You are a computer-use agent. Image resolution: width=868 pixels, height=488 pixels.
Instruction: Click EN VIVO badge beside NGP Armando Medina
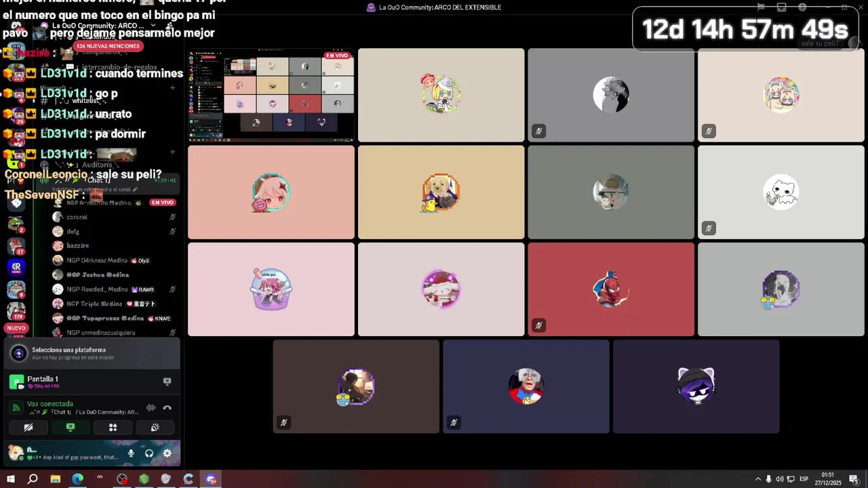coord(163,203)
